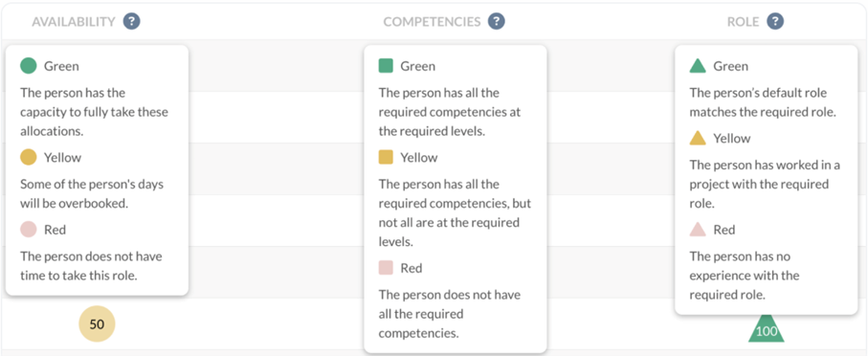Click default role matches required role text
Viewport: 868px width, 356px height.
[x=763, y=102]
